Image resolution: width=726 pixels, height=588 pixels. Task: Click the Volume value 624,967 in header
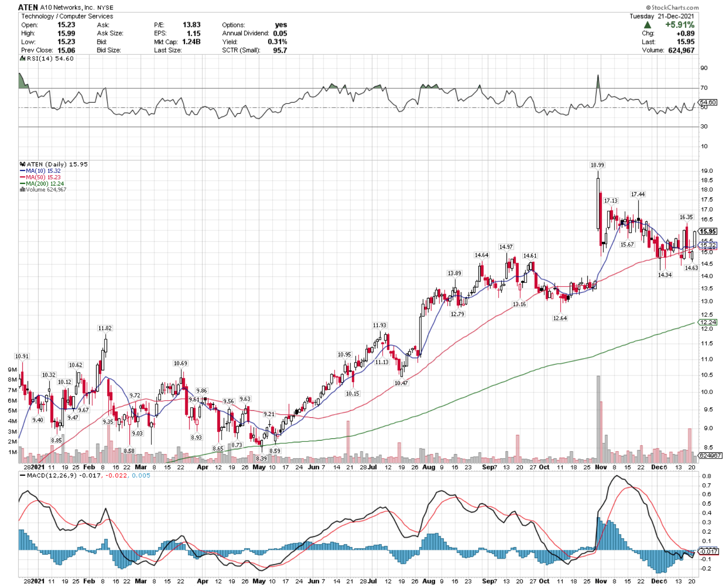pos(681,50)
